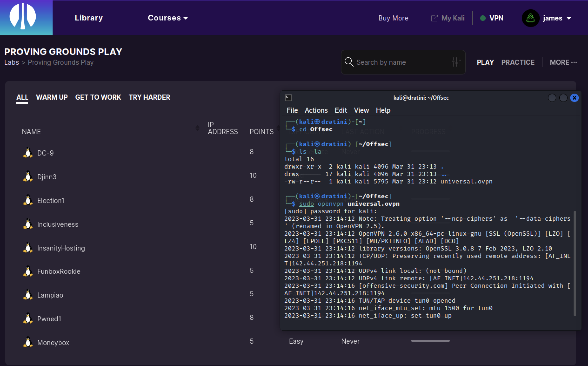Screen dimensions: 588x366
Task: Click the IP ADDRESS column header
Action: [x=223, y=128]
